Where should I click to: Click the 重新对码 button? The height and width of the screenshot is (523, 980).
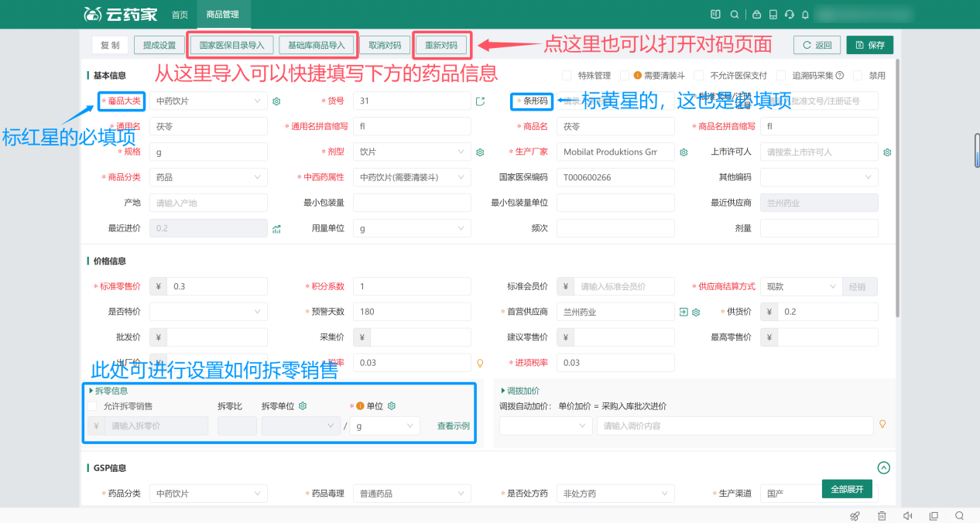pyautogui.click(x=441, y=46)
